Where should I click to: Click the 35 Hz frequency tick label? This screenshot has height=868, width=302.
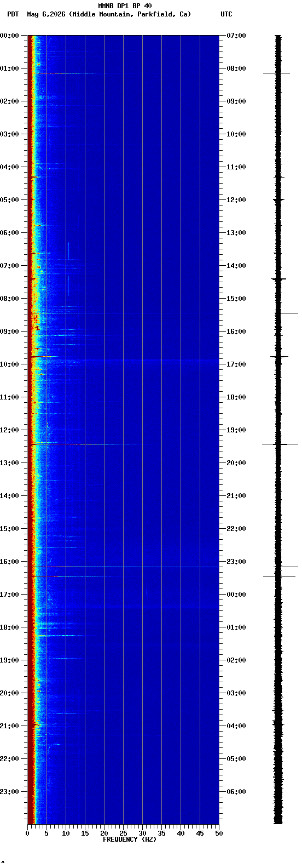[161, 833]
